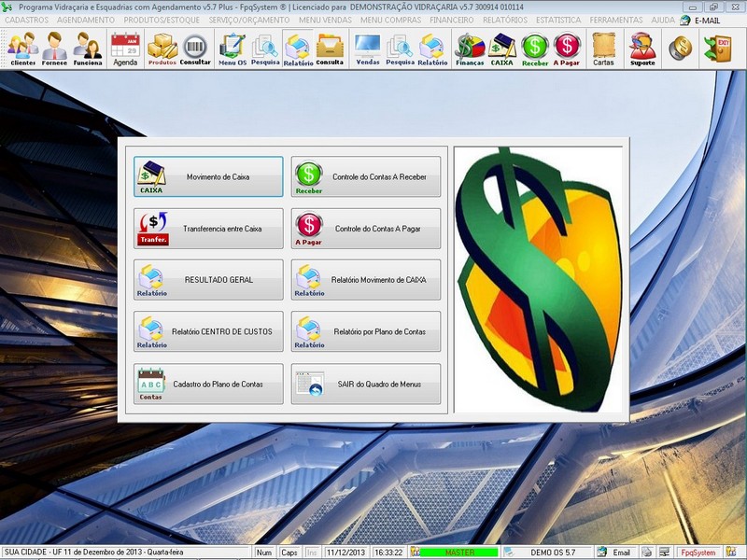Click the Vendas monitor icon
The width and height of the screenshot is (747, 560).
point(367,49)
